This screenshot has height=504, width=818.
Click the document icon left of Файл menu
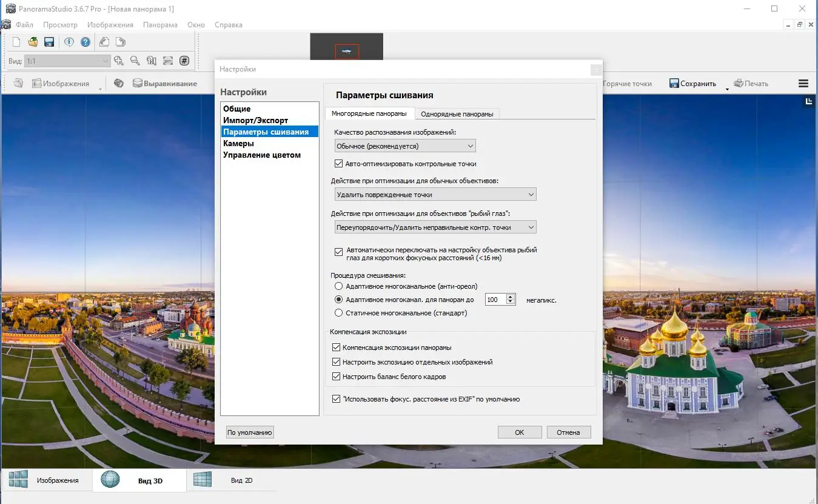coord(6,25)
